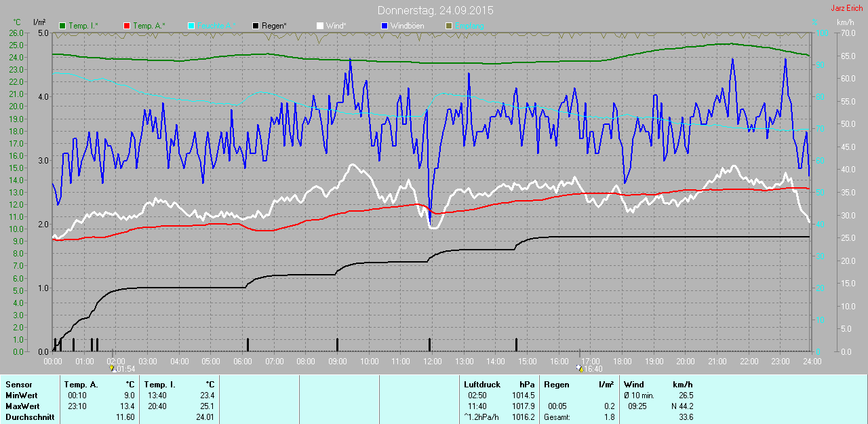868x424 pixels.
Task: Click the Durchschnitt row label
Action: coord(29,417)
